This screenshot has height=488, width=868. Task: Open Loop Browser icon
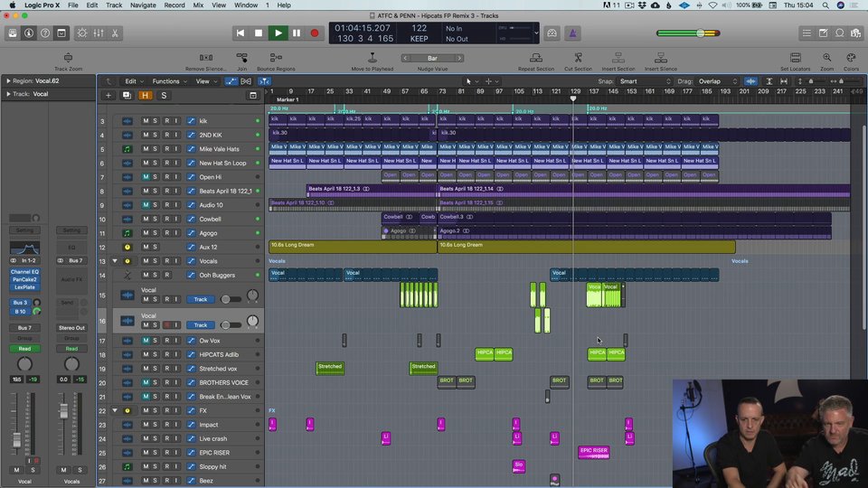840,33
